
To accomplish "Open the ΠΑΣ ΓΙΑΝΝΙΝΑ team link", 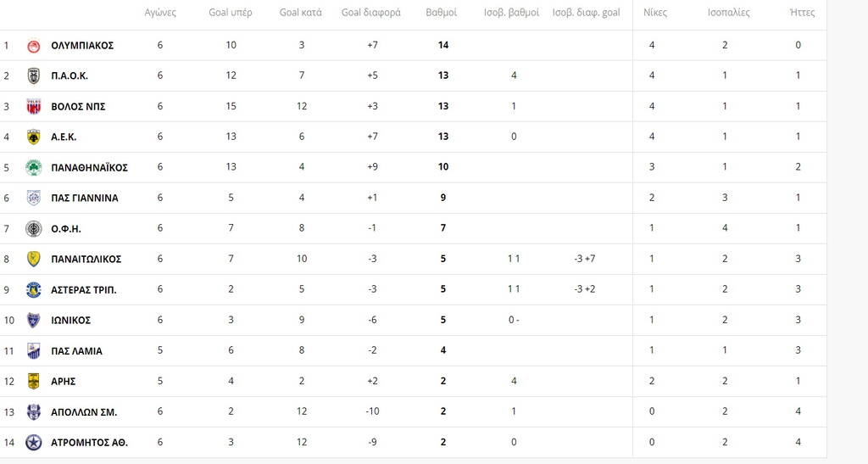I will coord(85,198).
